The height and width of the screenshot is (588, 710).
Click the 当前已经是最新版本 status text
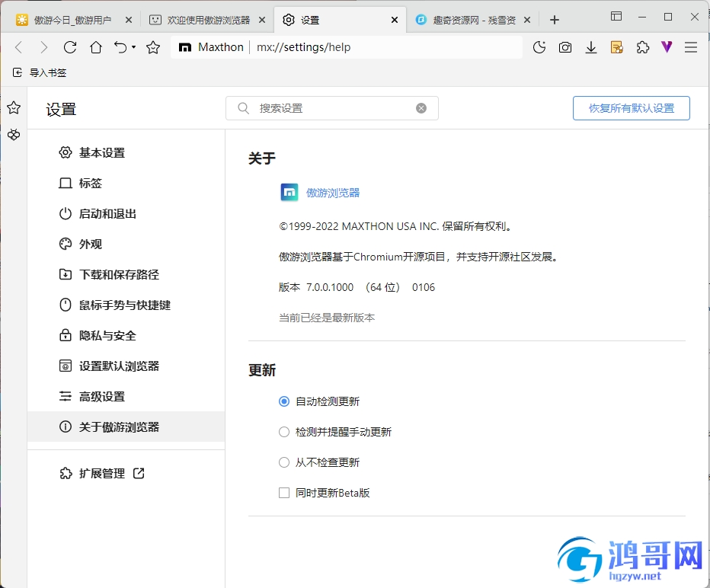327,318
